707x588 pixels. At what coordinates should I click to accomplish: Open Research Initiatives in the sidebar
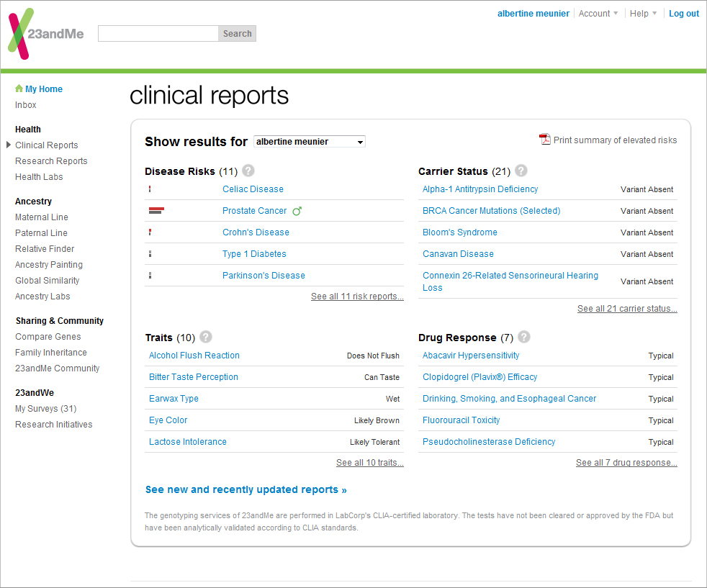54,425
